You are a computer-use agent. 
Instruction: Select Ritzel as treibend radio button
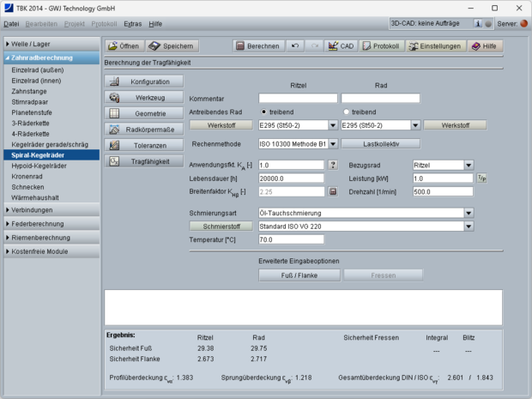(x=263, y=112)
